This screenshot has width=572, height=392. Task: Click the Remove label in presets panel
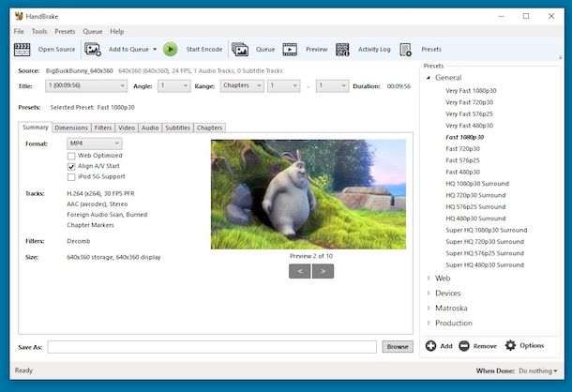(485, 346)
